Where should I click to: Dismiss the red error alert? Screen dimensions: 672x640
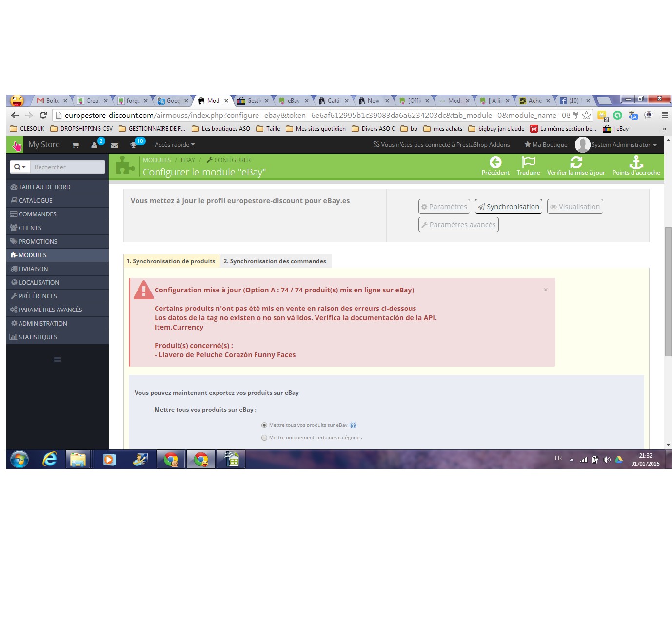(546, 290)
